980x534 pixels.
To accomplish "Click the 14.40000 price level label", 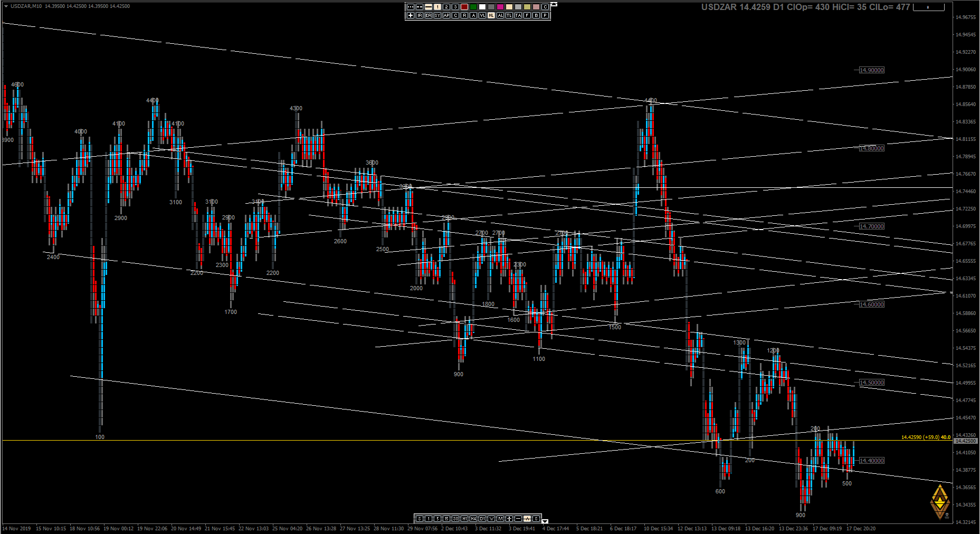I will tap(871, 461).
